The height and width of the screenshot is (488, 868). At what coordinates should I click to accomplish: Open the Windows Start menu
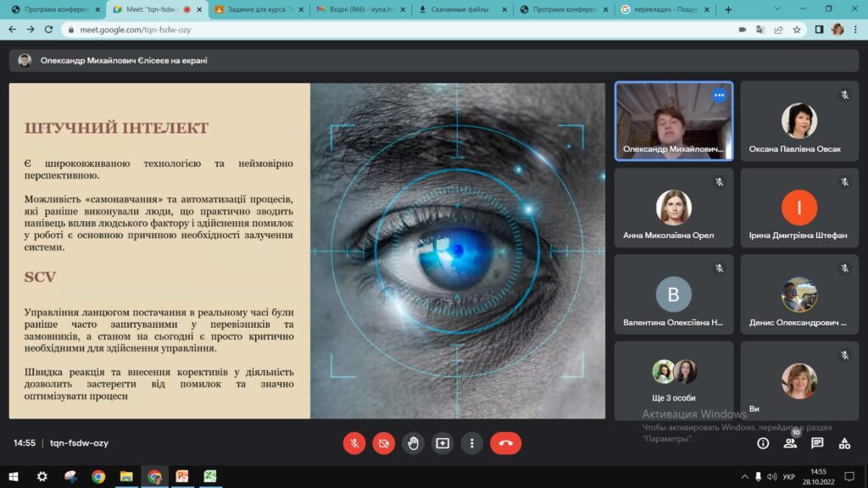pyautogui.click(x=14, y=476)
